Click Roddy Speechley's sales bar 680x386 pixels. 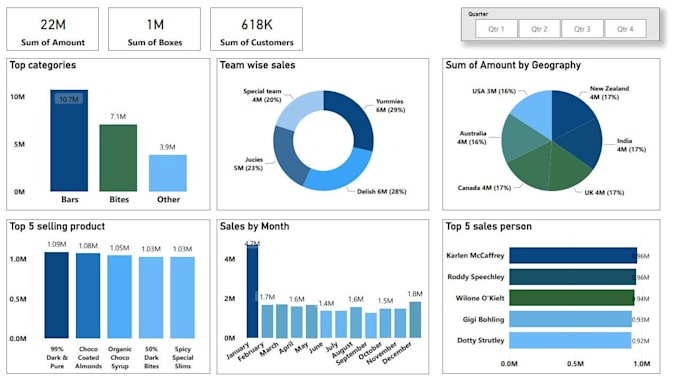tap(572, 277)
